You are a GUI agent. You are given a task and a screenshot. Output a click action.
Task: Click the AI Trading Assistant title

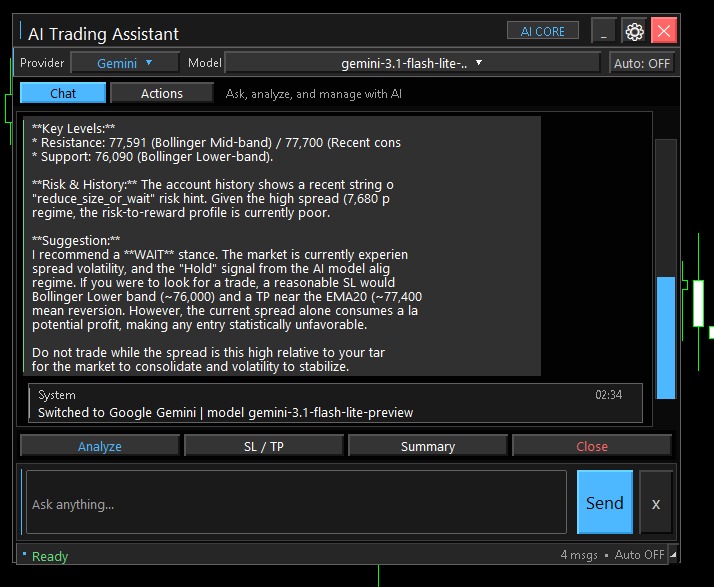(x=103, y=34)
